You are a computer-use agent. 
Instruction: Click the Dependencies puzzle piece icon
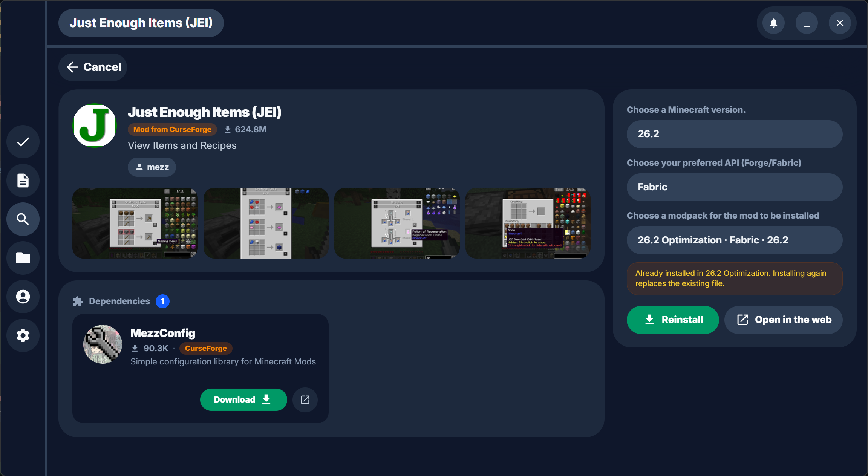tap(78, 302)
